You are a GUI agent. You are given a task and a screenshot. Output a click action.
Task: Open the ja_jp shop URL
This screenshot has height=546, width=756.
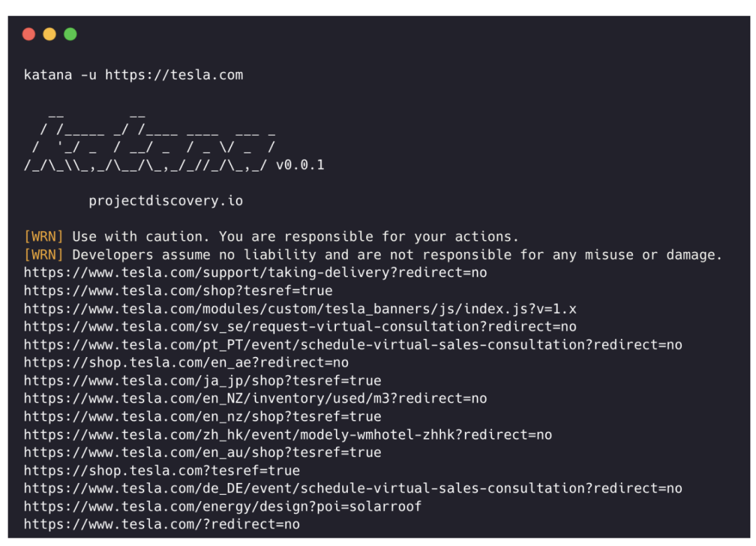coord(202,381)
